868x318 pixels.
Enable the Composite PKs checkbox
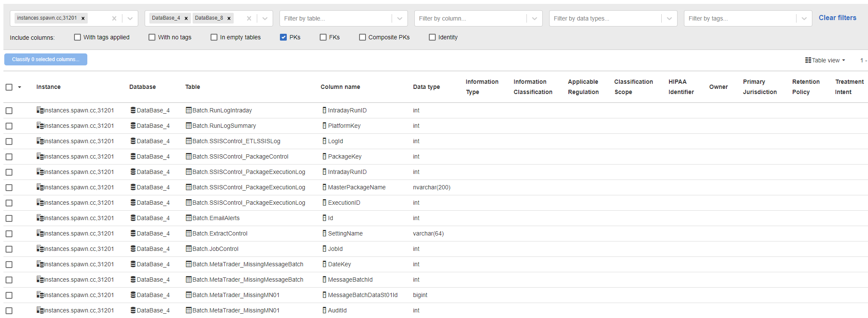363,37
